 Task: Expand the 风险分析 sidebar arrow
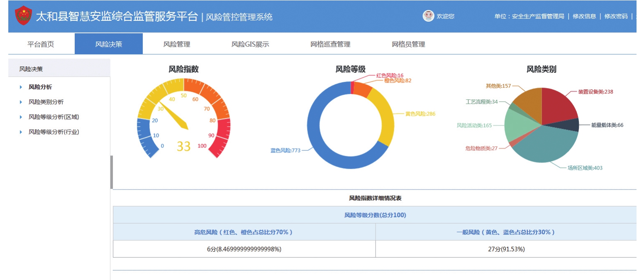(x=21, y=87)
